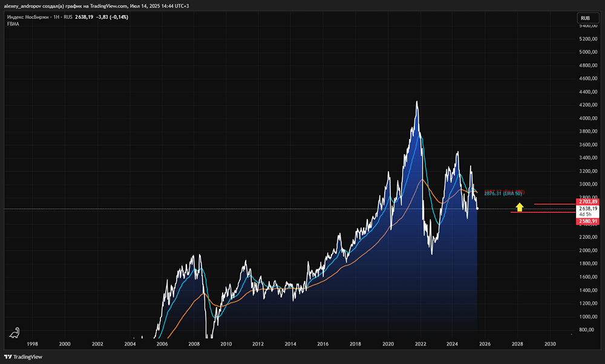The width and height of the screenshot is (605, 364).
Task: Click the dinosaur icon at chart bottom-left
Action: 15,333
